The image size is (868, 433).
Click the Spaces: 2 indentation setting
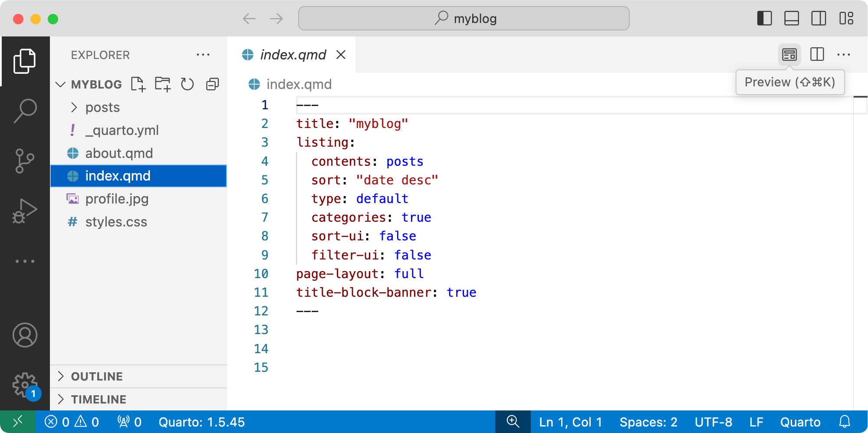648,422
